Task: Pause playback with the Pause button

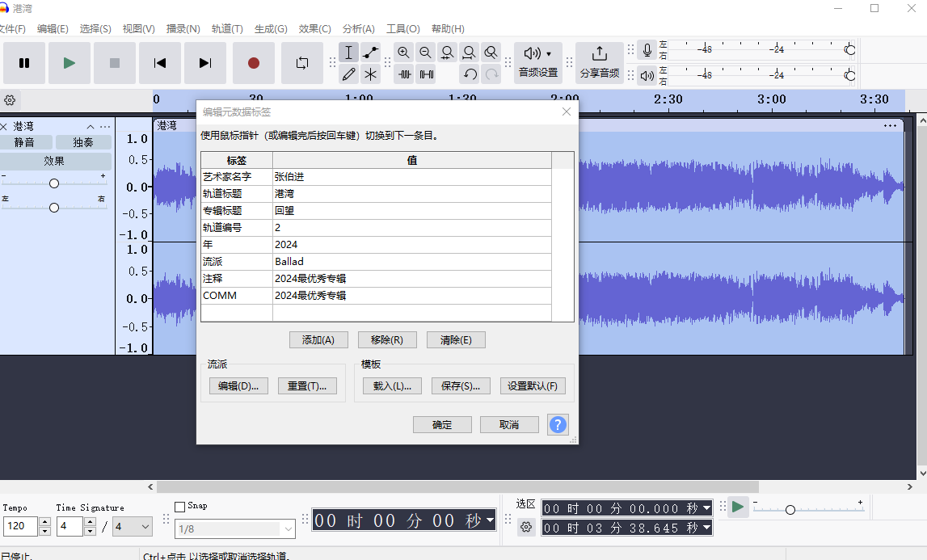Action: pyautogui.click(x=24, y=63)
